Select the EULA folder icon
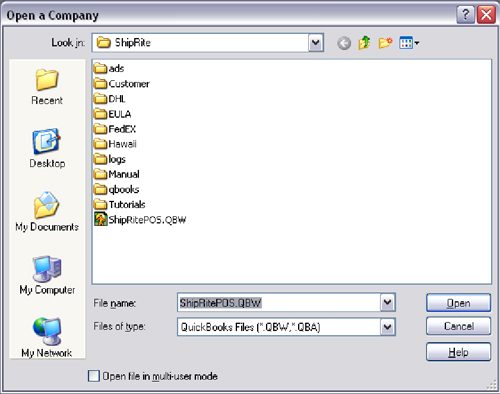The width and height of the screenshot is (500, 394). click(100, 114)
